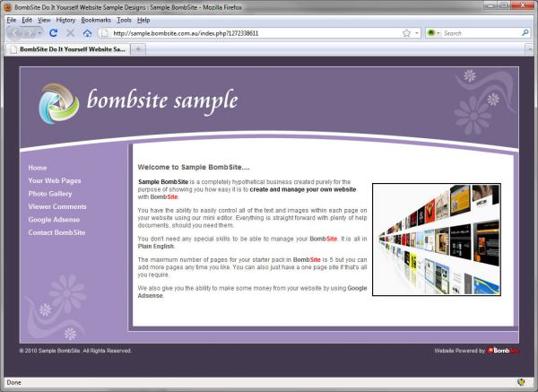
Task: Open the Viewer Comments link
Action: [57, 206]
